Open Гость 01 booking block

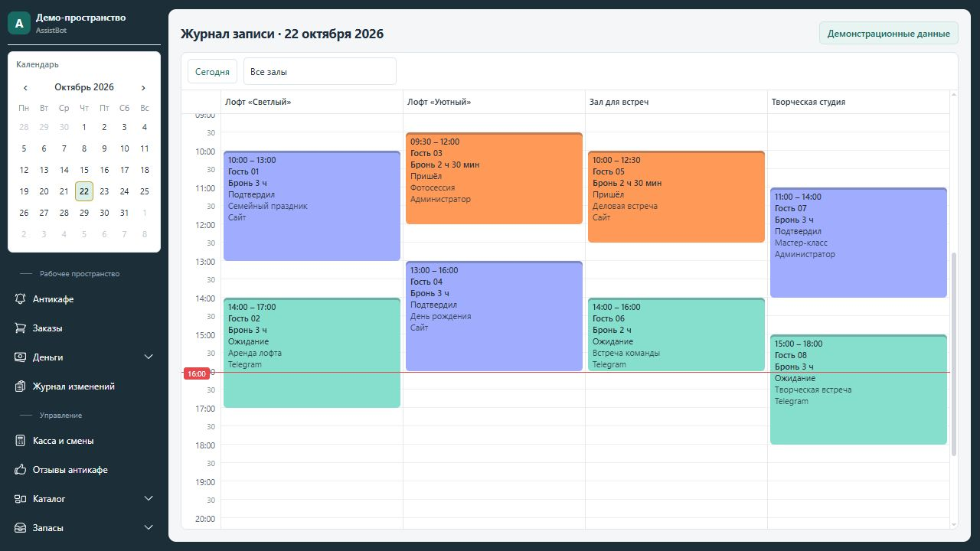312,206
